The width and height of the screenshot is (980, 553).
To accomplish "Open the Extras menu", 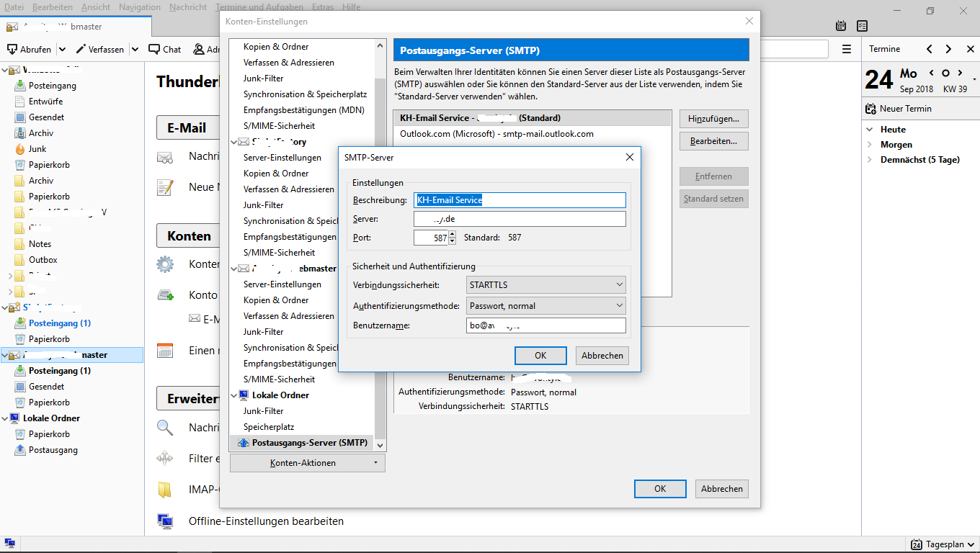I will point(323,7).
